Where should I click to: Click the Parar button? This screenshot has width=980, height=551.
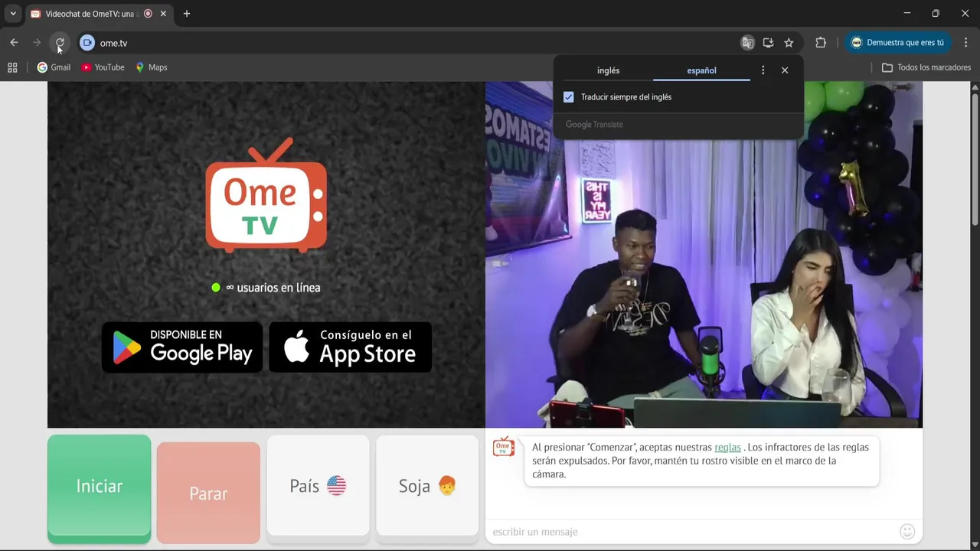208,493
